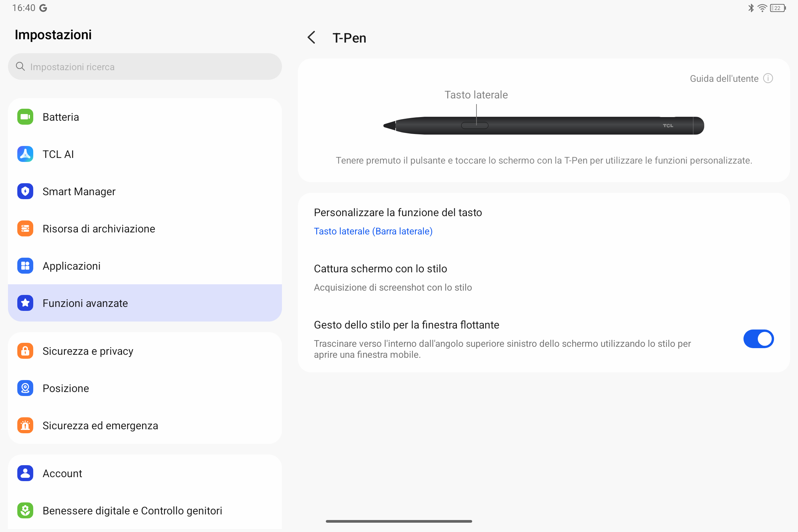The width and height of the screenshot is (798, 532).
Task: Tap the green Batteria icon
Action: 25,117
